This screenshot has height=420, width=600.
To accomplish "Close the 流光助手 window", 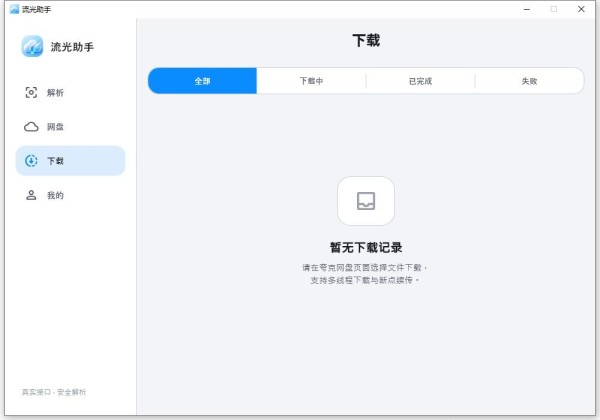I will pyautogui.click(x=581, y=9).
